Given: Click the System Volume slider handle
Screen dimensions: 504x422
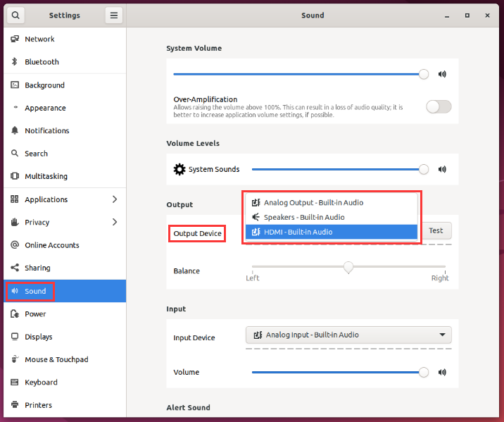Looking at the screenshot, I should (423, 74).
